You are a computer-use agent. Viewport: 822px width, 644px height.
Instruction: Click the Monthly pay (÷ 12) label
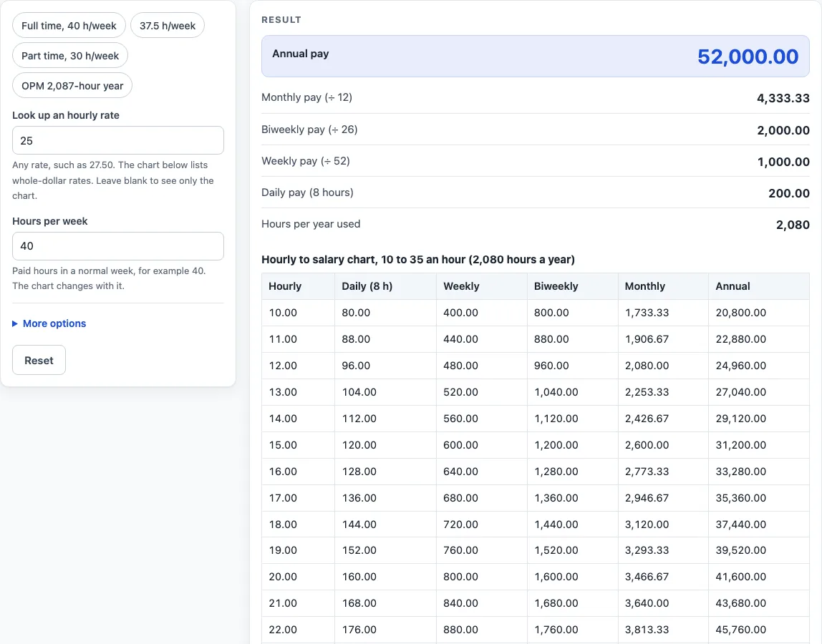(x=306, y=97)
